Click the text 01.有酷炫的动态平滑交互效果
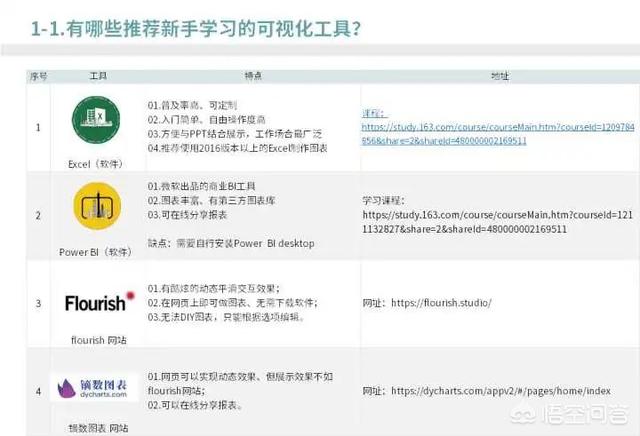 click(x=213, y=289)
